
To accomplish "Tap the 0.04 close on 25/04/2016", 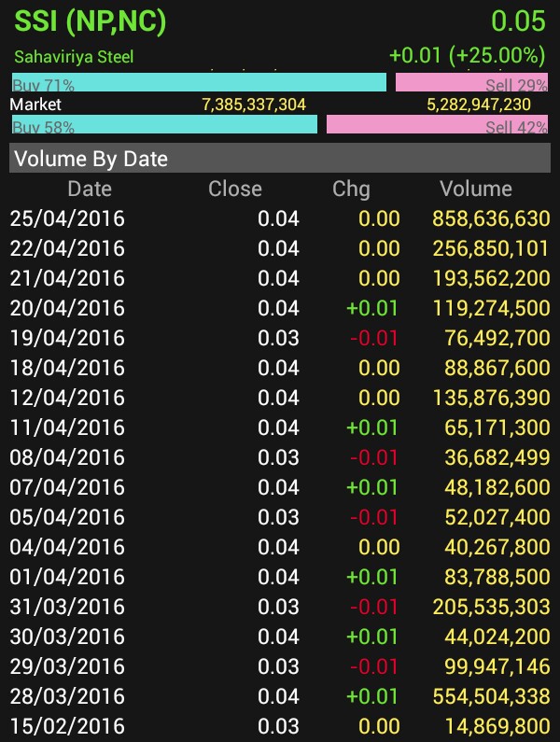I will 278,218.
